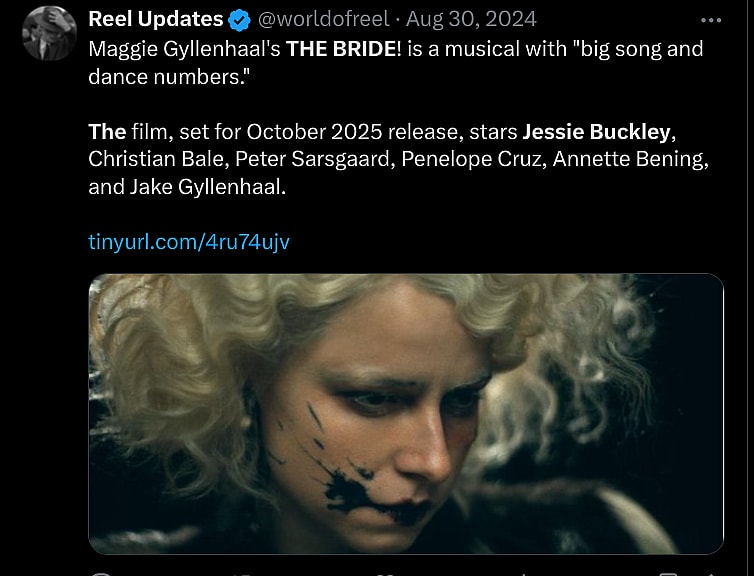The width and height of the screenshot is (754, 576).
Task: Open the attached film still image
Action: pyautogui.click(x=406, y=413)
